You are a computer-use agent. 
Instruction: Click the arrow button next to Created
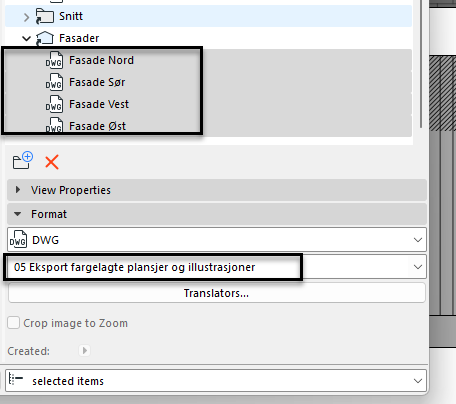pos(85,351)
